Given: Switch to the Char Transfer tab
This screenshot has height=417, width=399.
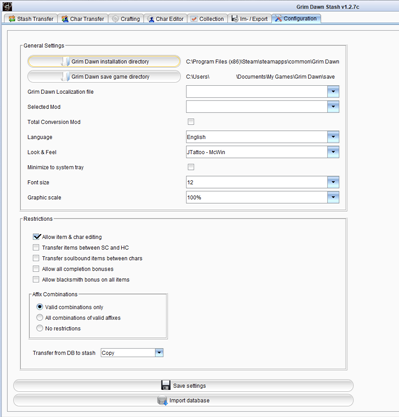Looking at the screenshot, I should click(x=83, y=19).
